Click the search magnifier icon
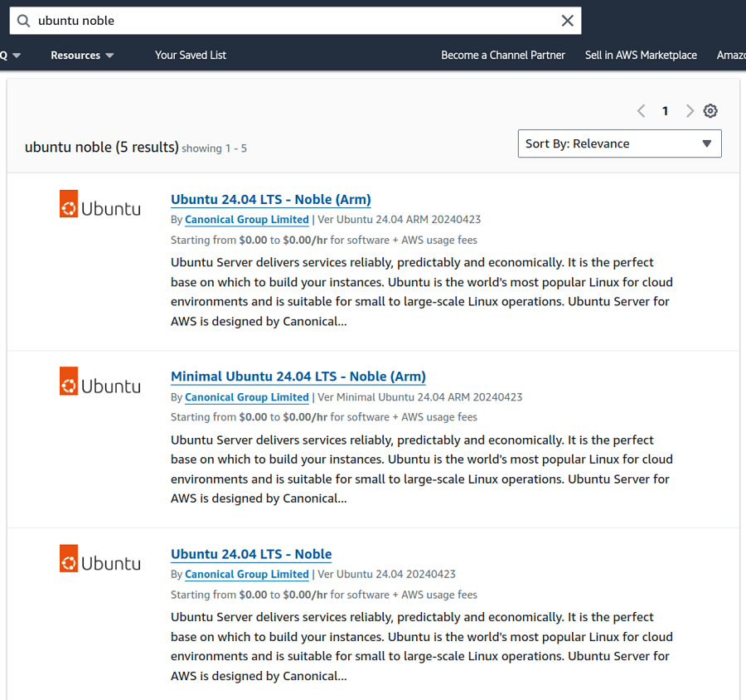 click(x=22, y=20)
